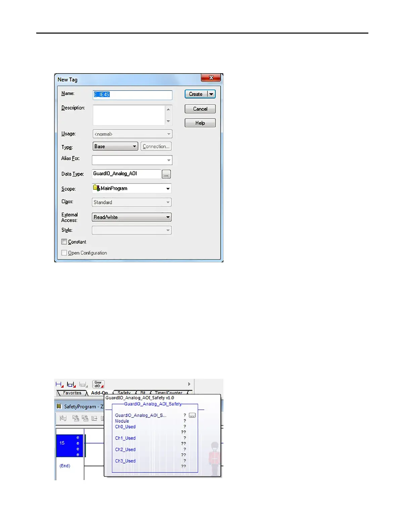Click the Ch1_Used parameter
Screen dimensions: 411x532
(125, 438)
